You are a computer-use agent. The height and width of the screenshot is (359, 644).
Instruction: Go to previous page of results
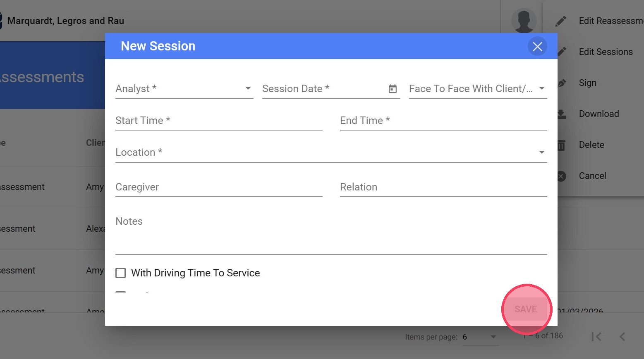tap(622, 337)
